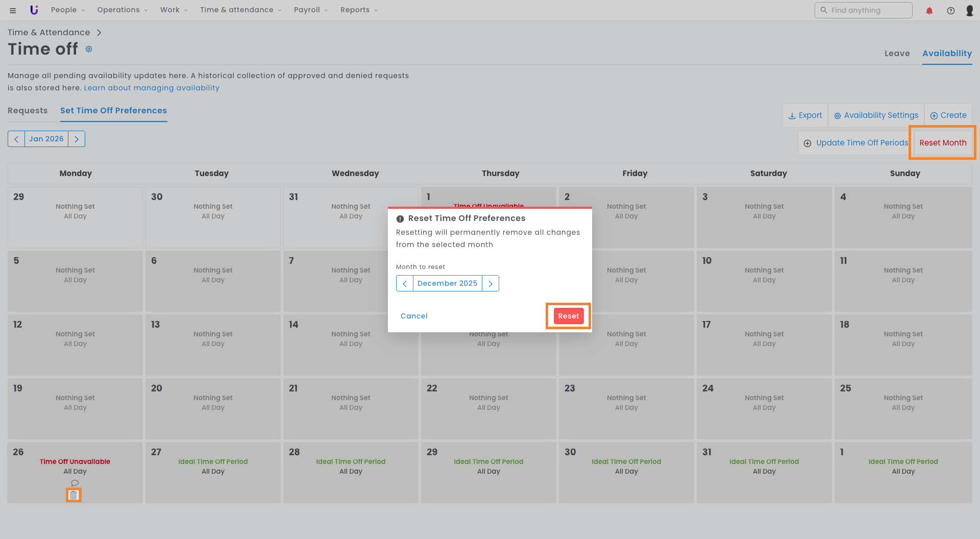Switch to the Requests tab
980x539 pixels.
[x=28, y=111]
